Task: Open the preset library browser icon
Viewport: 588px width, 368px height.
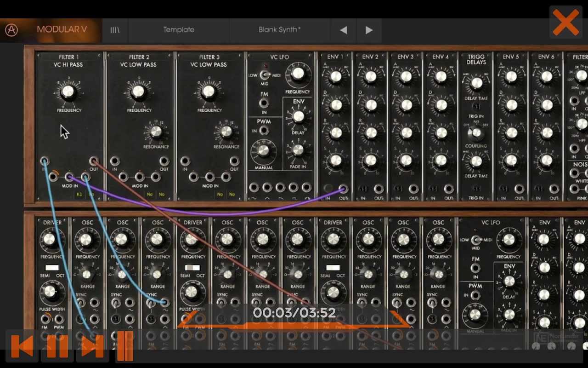Action: pos(115,30)
